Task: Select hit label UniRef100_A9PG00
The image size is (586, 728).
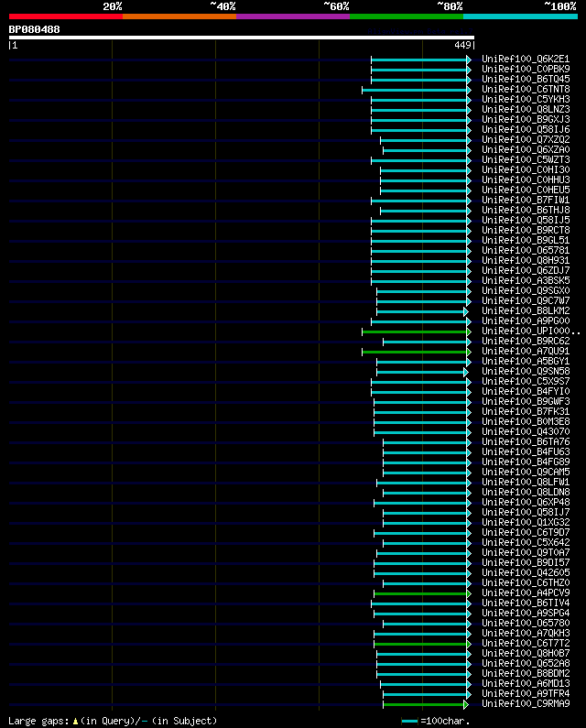Action: (526, 321)
